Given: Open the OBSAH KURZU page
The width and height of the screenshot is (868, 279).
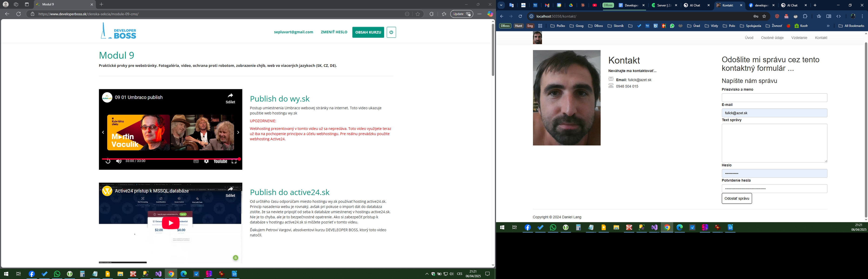Looking at the screenshot, I should [x=368, y=32].
